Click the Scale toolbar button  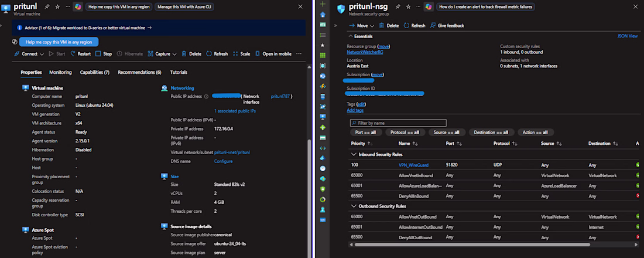[x=241, y=54]
